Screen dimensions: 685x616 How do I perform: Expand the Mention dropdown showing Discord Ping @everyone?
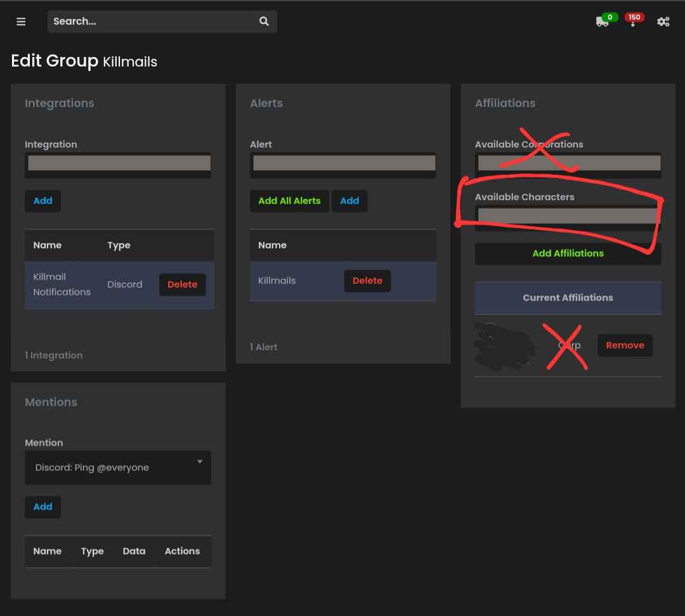click(x=118, y=467)
